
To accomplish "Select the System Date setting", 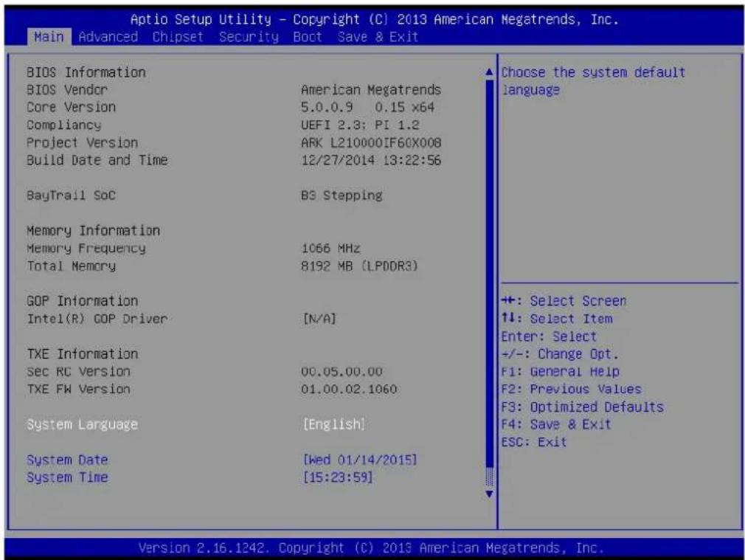I will 67,460.
